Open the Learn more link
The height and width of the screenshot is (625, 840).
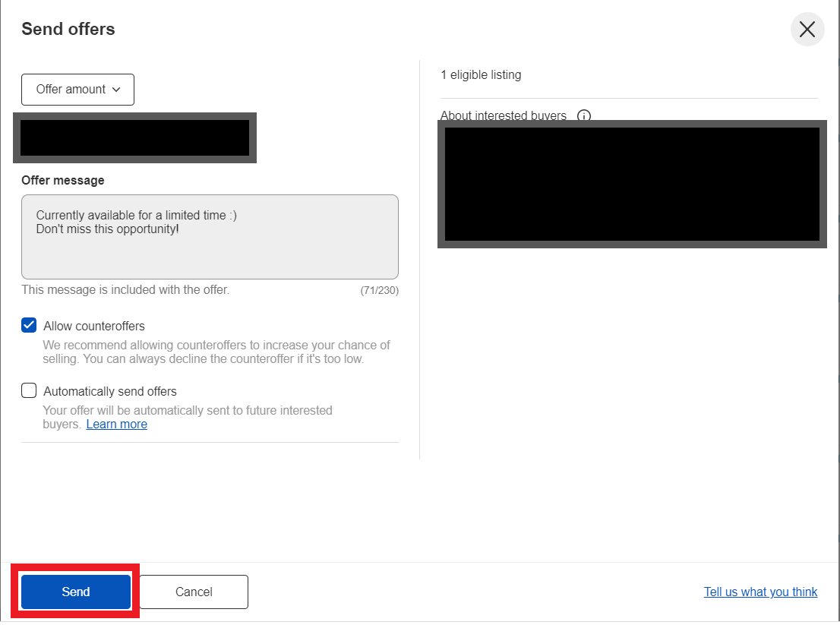117,425
